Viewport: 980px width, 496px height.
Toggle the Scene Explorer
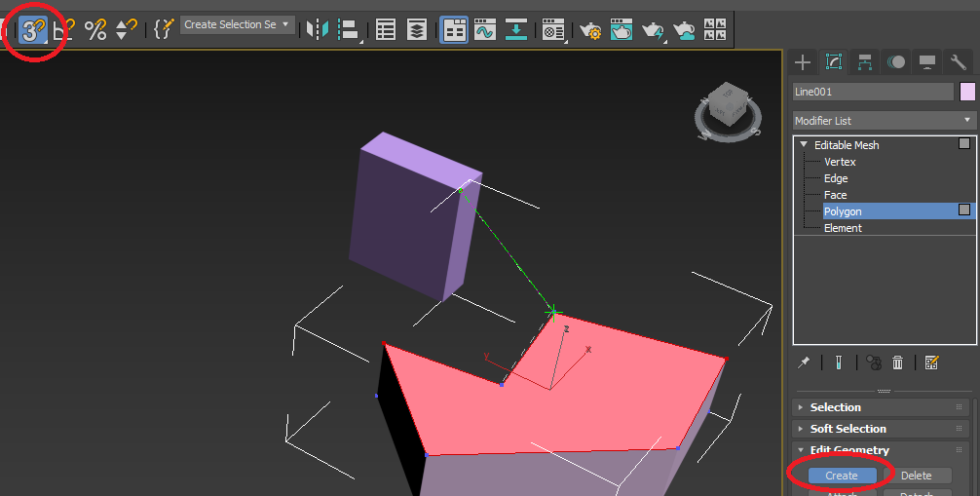(x=386, y=29)
